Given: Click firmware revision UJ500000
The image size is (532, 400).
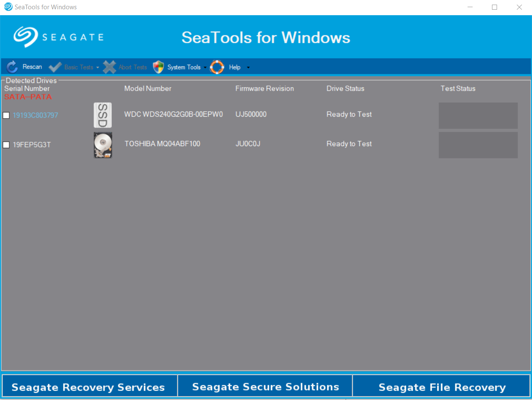Looking at the screenshot, I should pyautogui.click(x=251, y=114).
